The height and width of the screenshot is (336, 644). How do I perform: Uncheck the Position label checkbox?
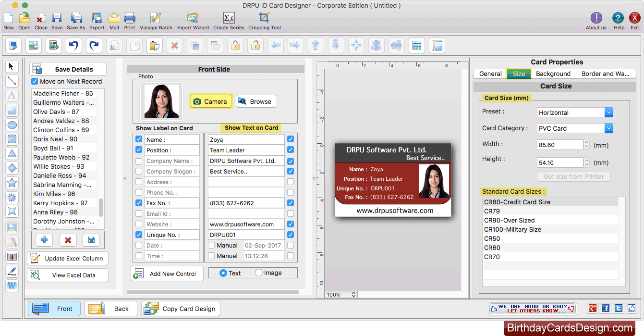click(139, 150)
